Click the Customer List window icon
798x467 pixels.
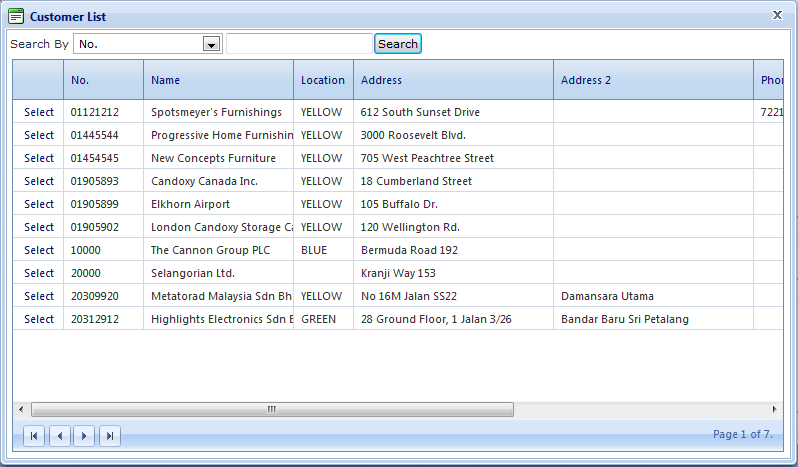coord(16,16)
